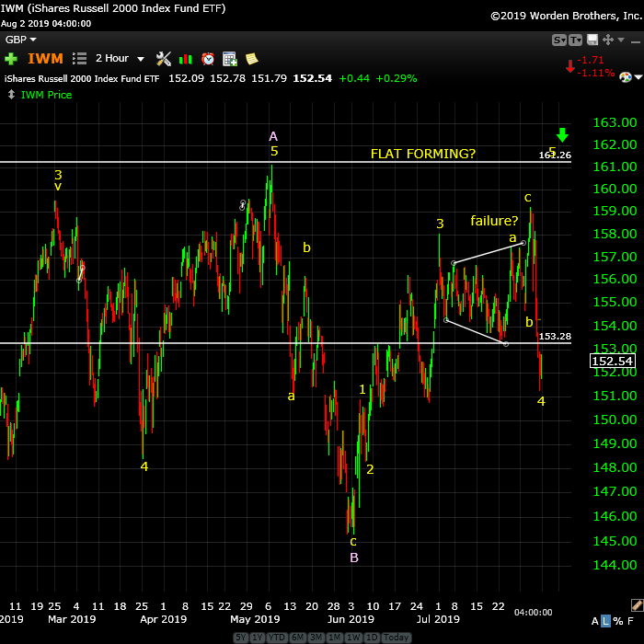Toggle percent scale %
Image resolution: width=644 pixels, height=644 pixels.
[618, 621]
